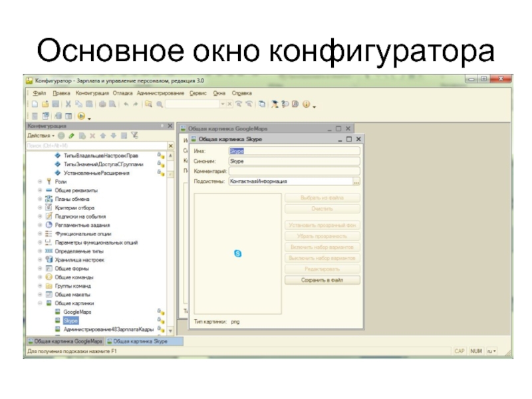Select GoogleMaps item in configuration tree
The height and width of the screenshot is (399, 532).
point(77,311)
